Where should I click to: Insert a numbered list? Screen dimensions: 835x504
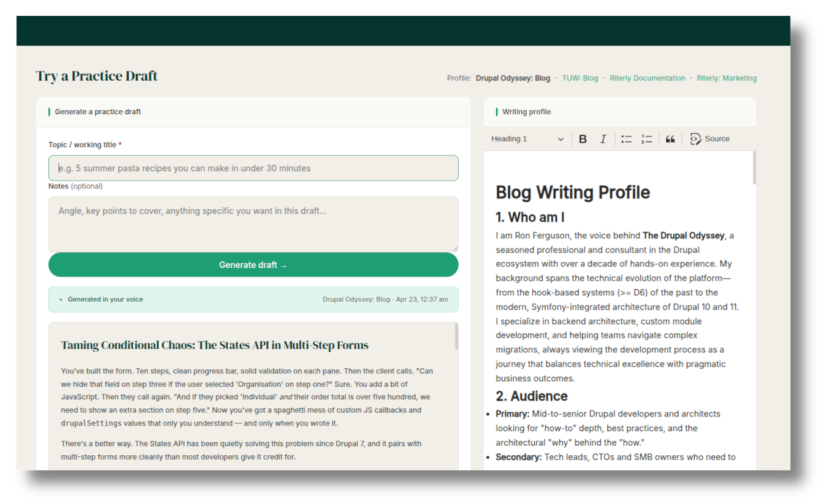coord(647,139)
